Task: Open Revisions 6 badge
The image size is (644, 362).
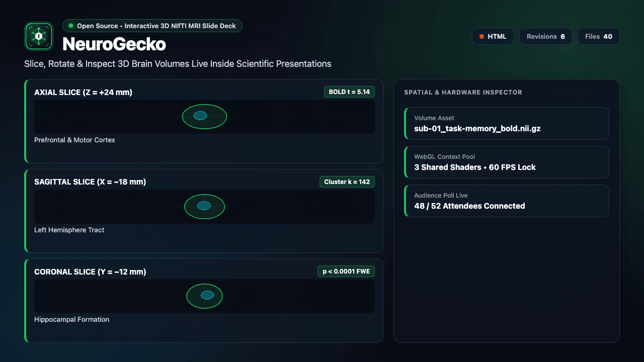Action: (545, 36)
